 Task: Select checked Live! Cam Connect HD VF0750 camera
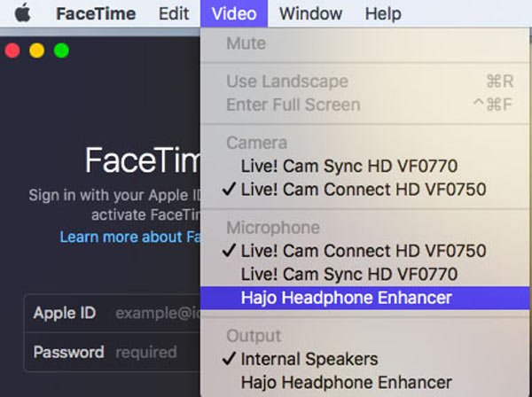(x=364, y=189)
